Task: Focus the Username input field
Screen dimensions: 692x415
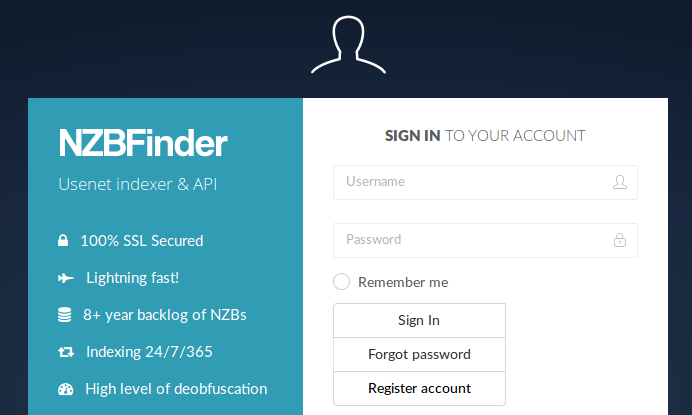Action: coord(485,182)
